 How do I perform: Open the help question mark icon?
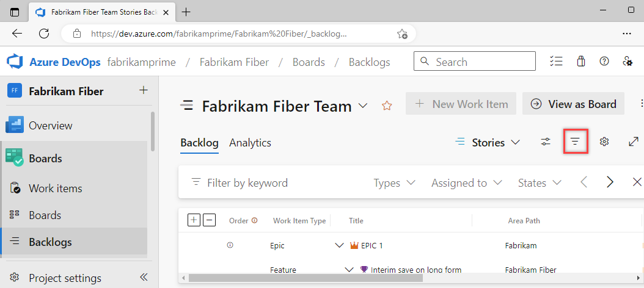pos(604,62)
